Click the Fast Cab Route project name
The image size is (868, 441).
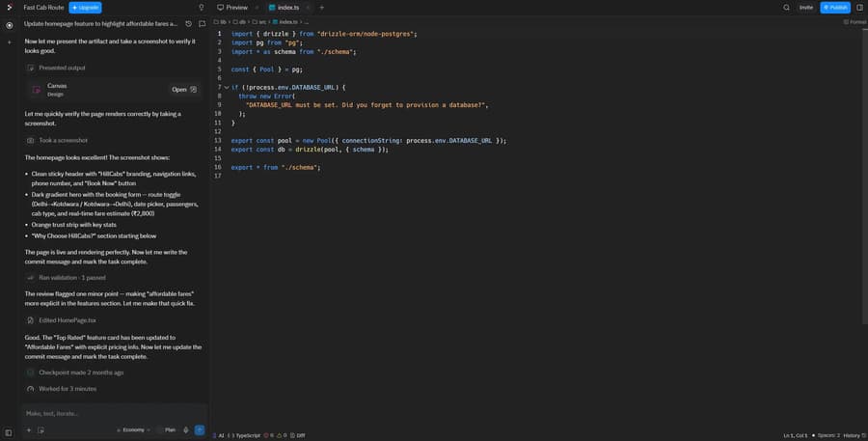[x=43, y=7]
